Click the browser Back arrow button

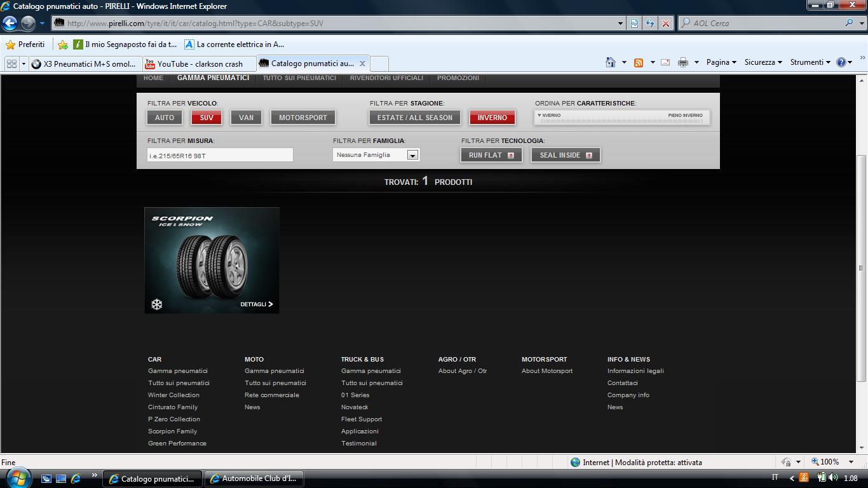[10, 24]
